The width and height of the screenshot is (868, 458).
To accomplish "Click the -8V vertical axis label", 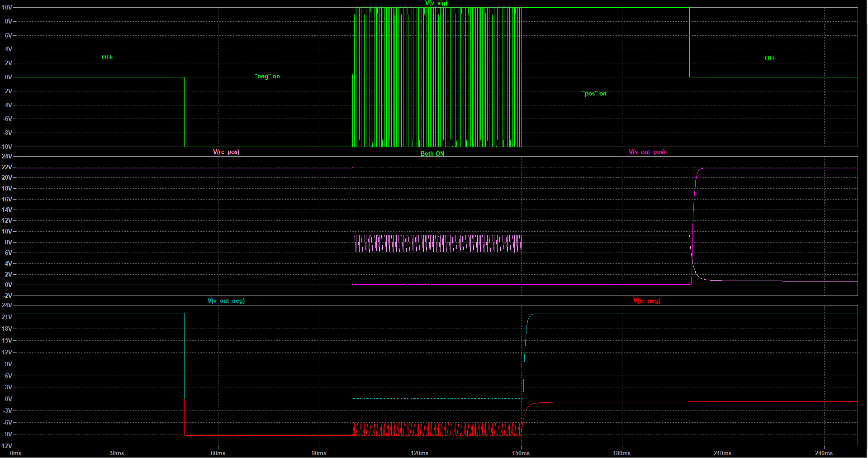I will point(8,133).
